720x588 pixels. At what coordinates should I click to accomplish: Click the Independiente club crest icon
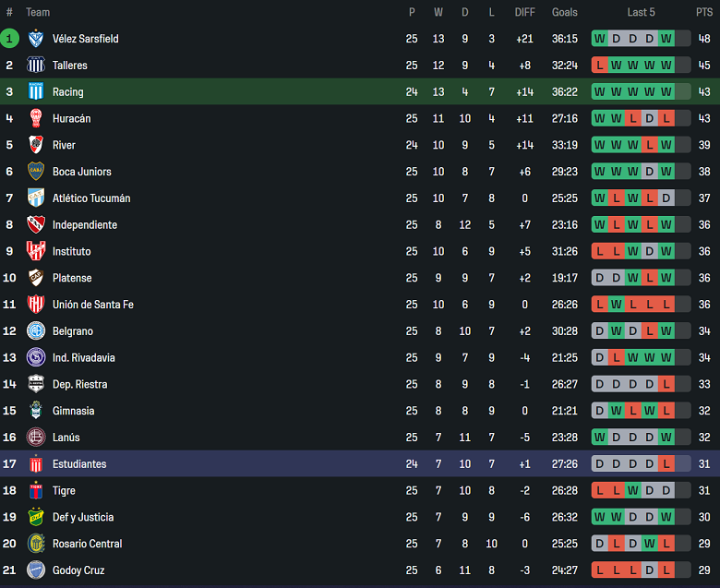pos(36,224)
